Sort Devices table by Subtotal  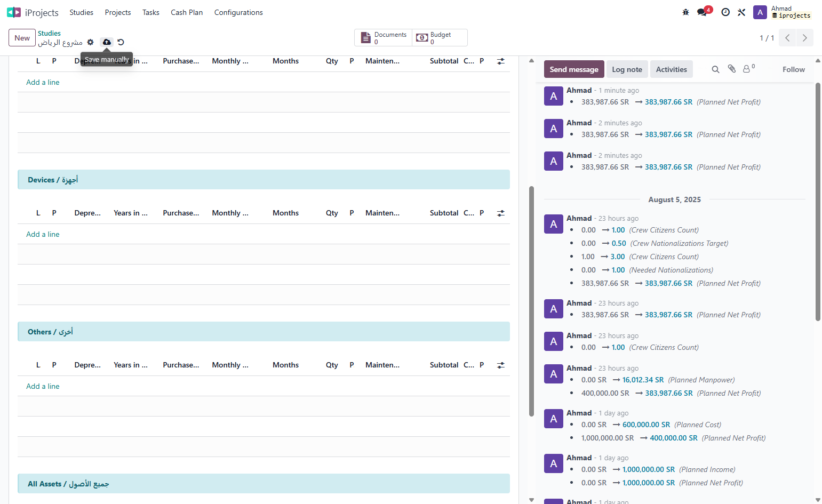[x=444, y=213]
